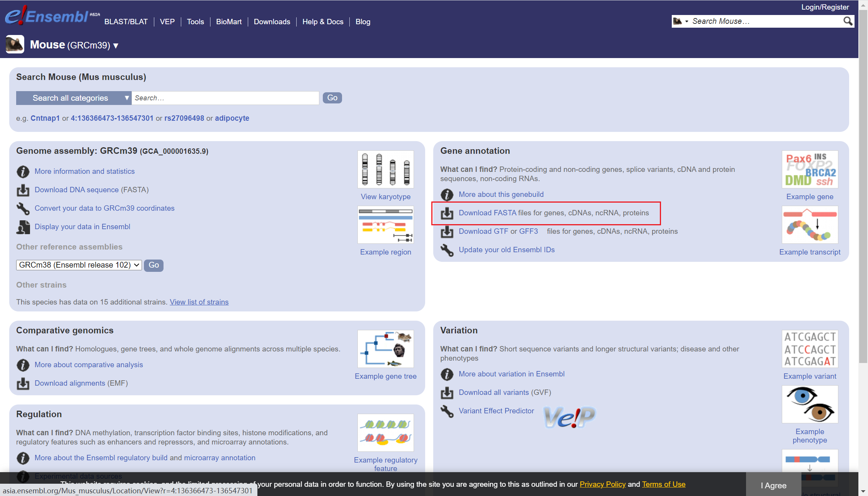Open the species selector arrow in header search
Viewport: 868px width, 496px height.
point(687,22)
